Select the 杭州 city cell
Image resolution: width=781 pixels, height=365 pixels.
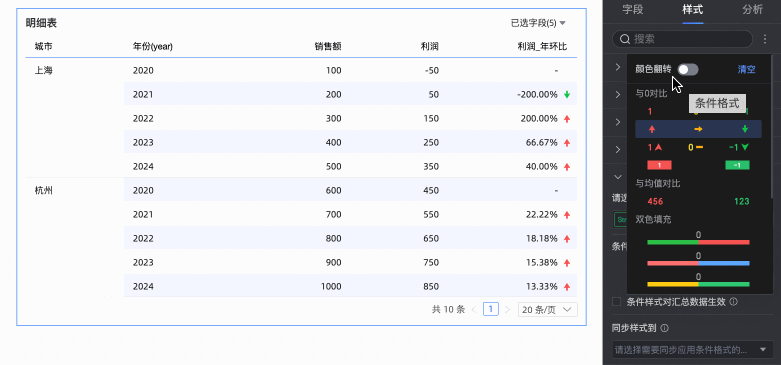click(44, 190)
